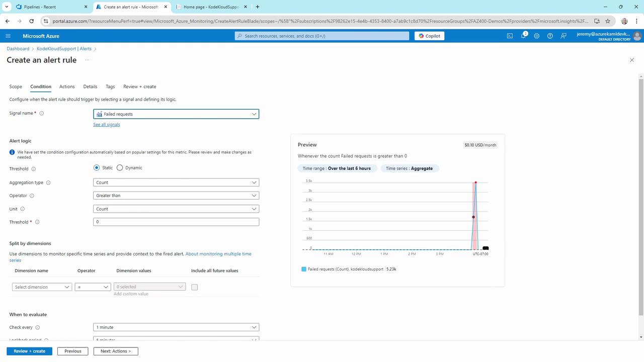
Task: Open the Feedback icon in the header
Action: coord(563,36)
